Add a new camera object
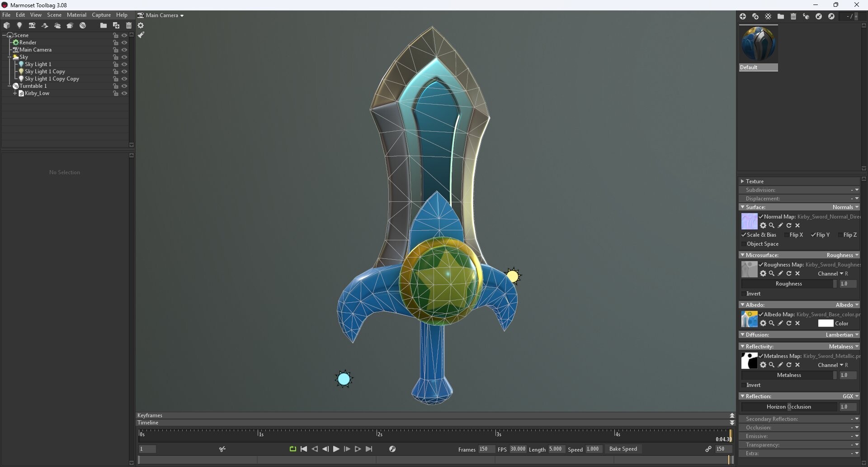868x467 pixels. (32, 25)
